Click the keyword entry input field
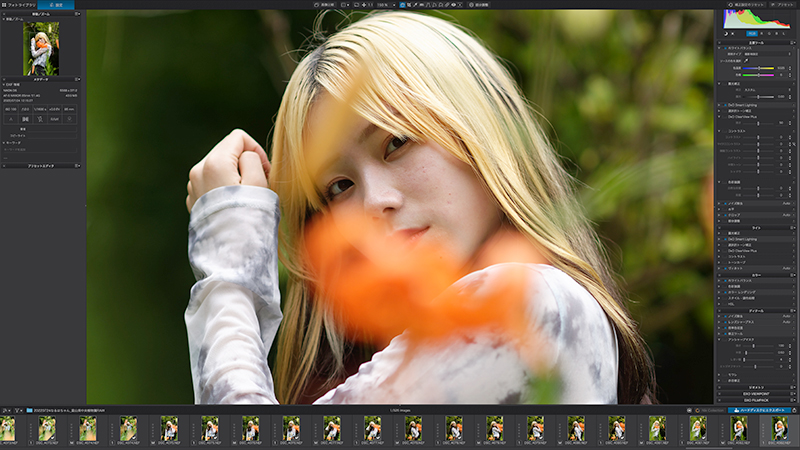Screen dimensions: 800x450 coord(40,150)
